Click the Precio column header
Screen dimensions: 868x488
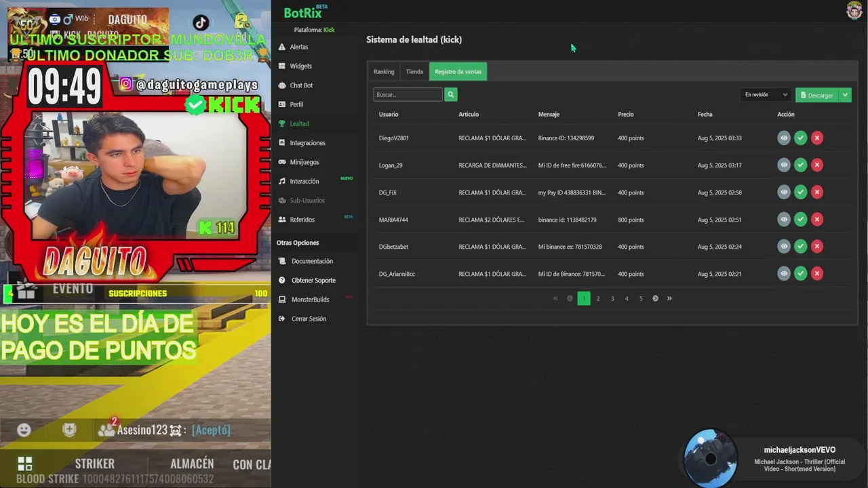tap(626, 115)
